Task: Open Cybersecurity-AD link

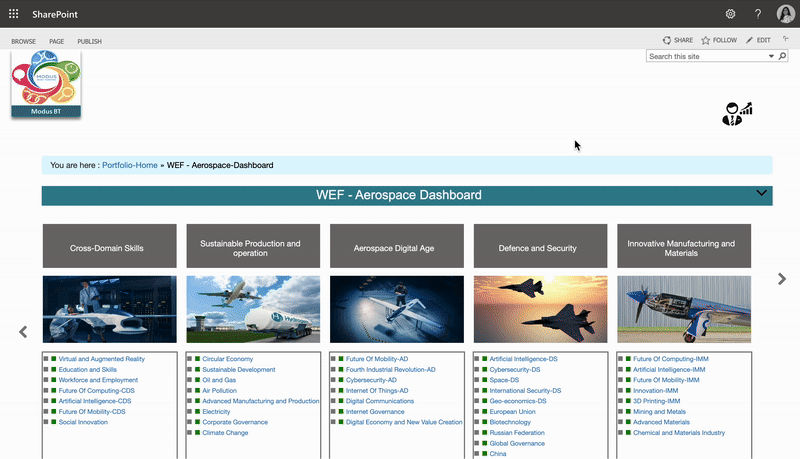Action: [x=371, y=380]
